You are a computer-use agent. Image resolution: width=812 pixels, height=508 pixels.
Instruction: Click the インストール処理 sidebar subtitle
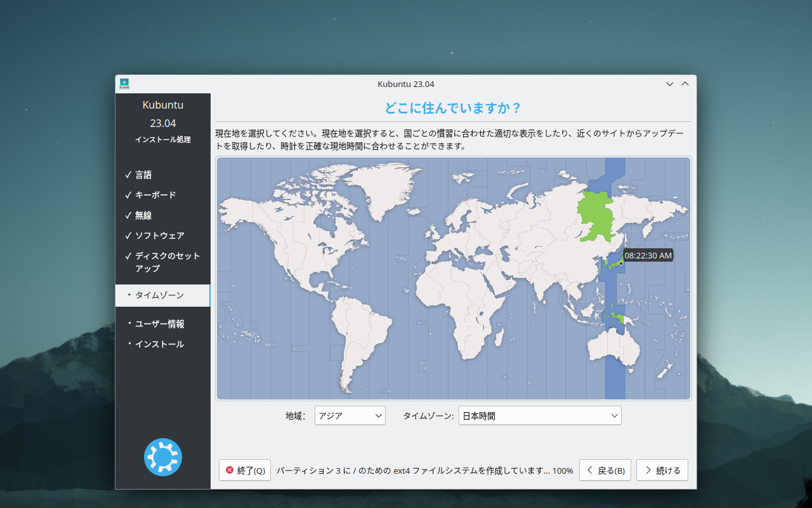click(x=163, y=140)
